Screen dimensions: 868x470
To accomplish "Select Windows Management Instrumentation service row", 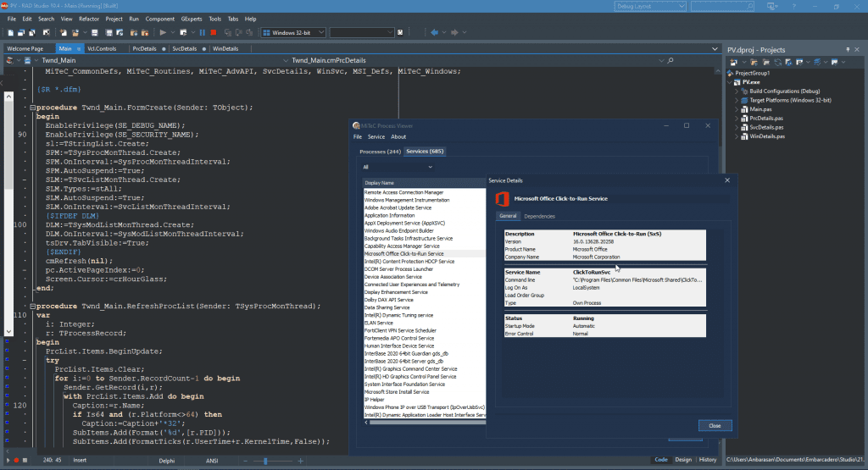I will (424, 200).
